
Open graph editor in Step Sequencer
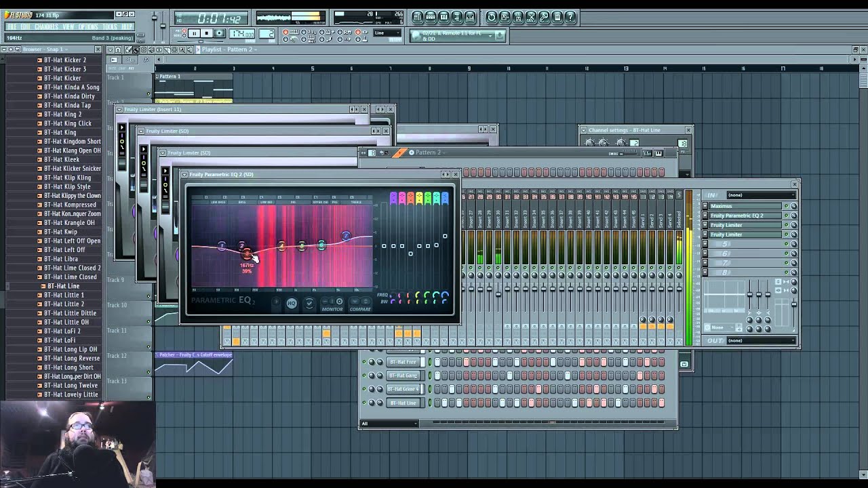648,153
